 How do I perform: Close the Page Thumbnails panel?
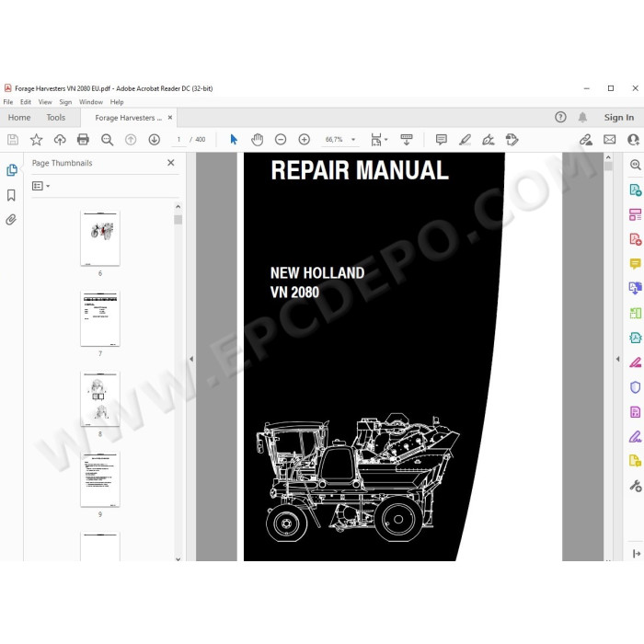[171, 163]
